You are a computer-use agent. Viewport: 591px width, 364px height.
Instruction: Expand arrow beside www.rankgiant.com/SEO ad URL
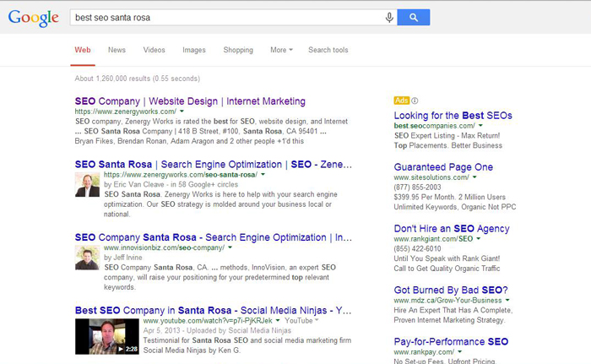479,239
